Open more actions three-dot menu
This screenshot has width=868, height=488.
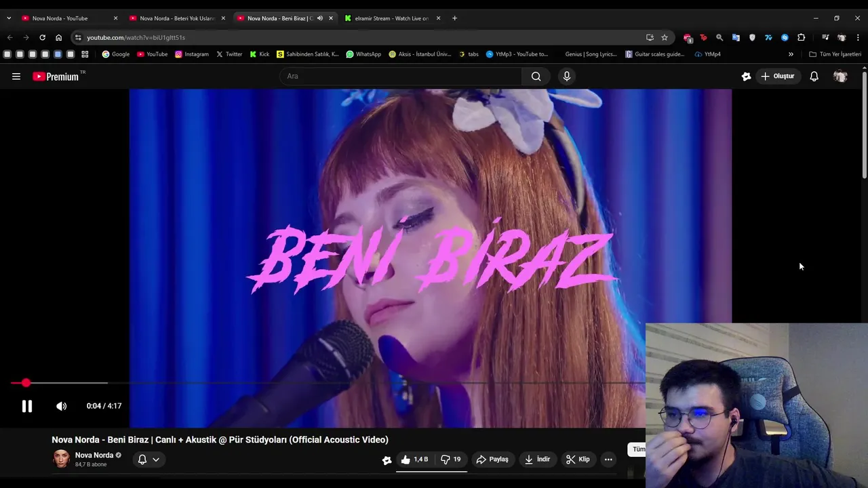(x=608, y=460)
